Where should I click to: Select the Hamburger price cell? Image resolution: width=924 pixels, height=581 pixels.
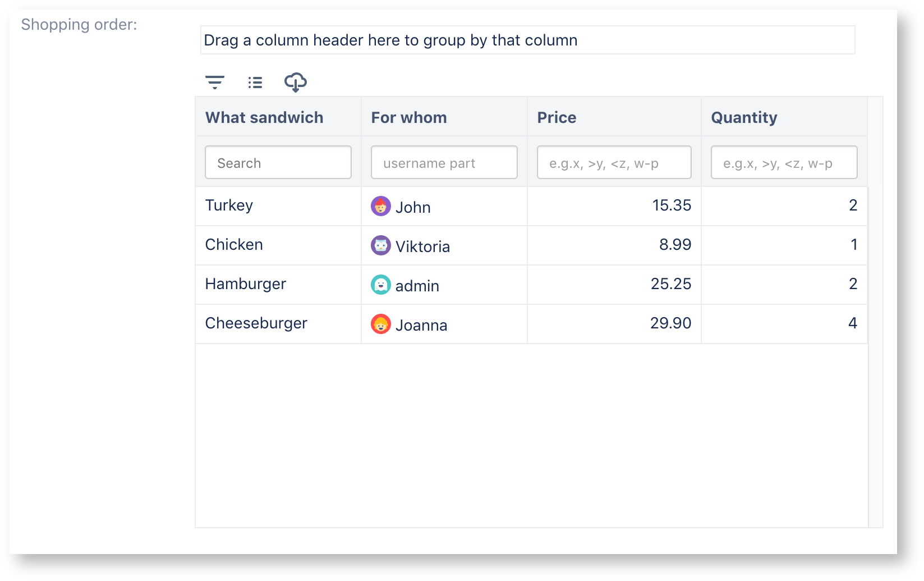click(x=614, y=284)
